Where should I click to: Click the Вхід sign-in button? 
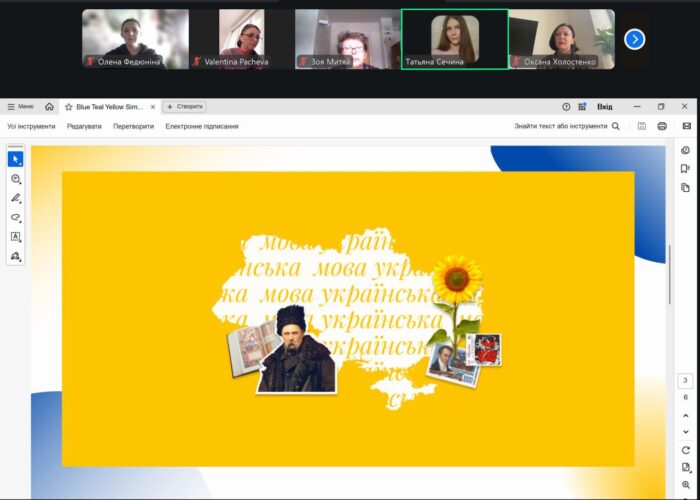(x=605, y=106)
